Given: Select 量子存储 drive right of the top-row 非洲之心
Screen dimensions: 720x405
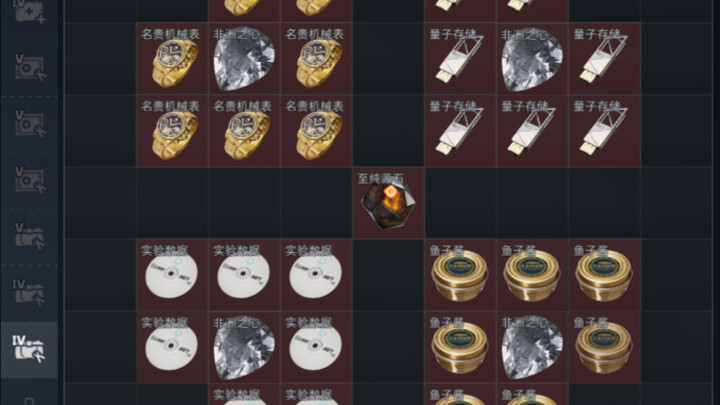Looking at the screenshot, I should (604, 59).
